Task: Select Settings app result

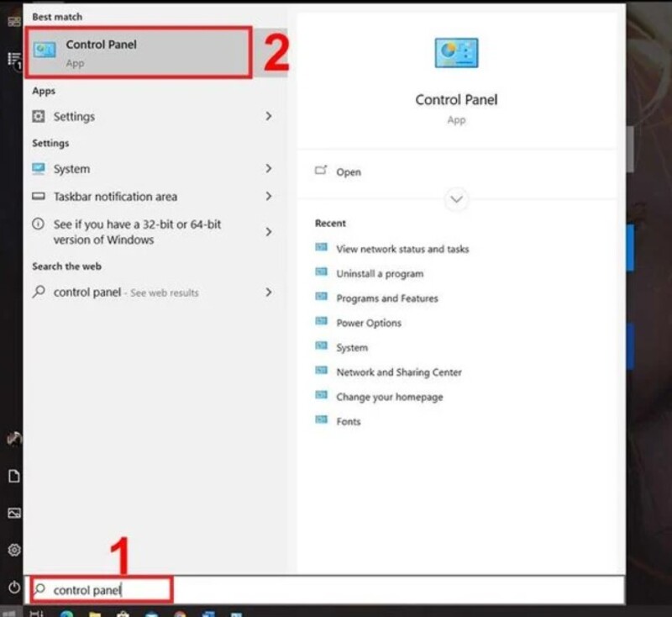Action: point(152,116)
